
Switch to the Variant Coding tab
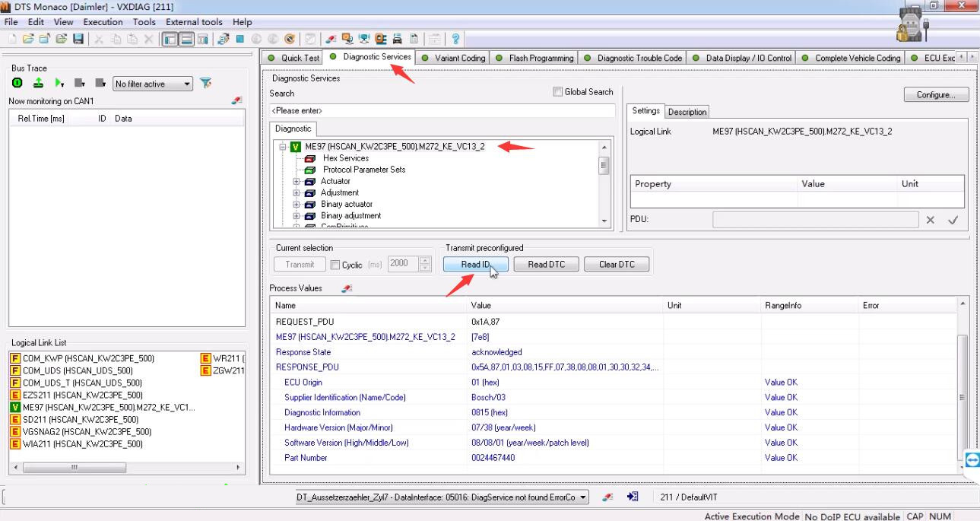tap(453, 58)
